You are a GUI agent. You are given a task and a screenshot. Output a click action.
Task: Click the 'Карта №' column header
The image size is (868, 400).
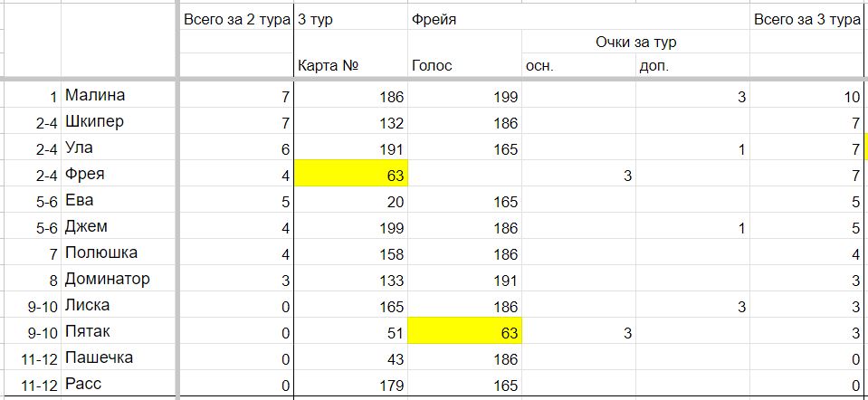351,65
